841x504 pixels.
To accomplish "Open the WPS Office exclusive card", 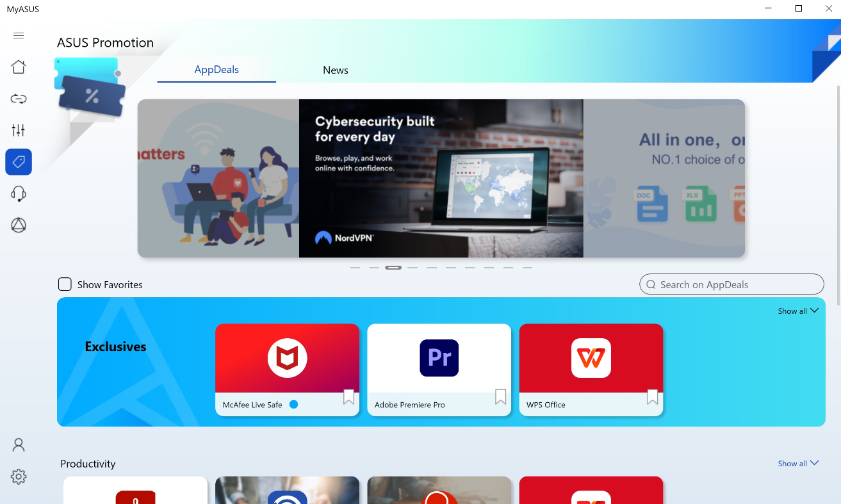I will click(x=591, y=370).
